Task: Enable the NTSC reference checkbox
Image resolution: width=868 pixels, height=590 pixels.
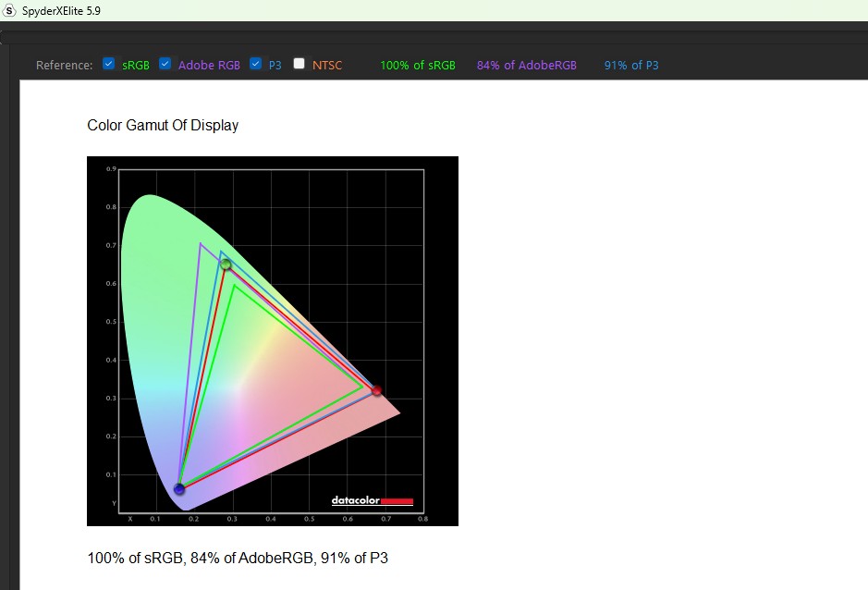Action: pyautogui.click(x=299, y=64)
